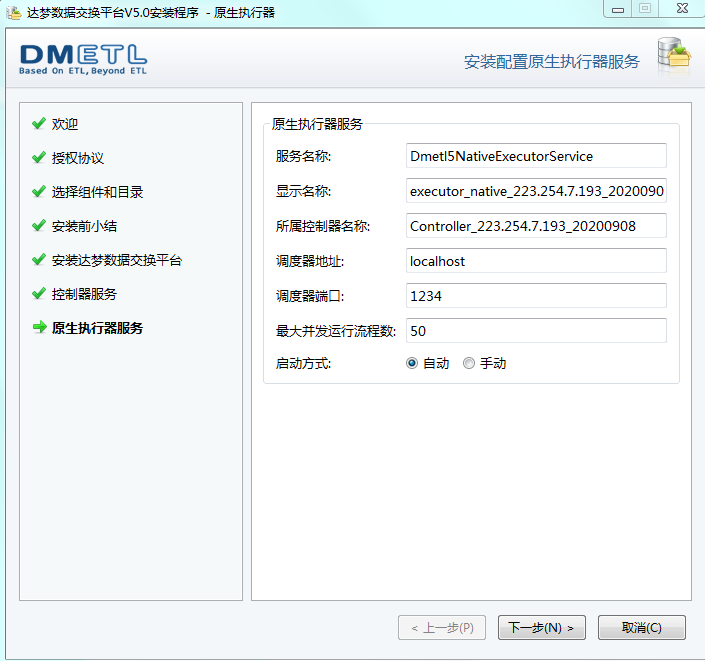Click the 安装达梦数据交换平台 step label
This screenshot has height=661, width=705.
pos(117,260)
